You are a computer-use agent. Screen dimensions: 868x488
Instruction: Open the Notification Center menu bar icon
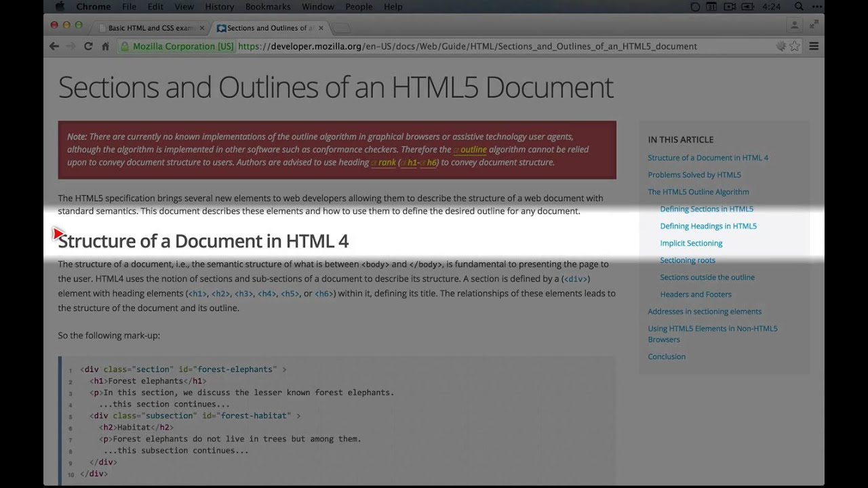pos(818,7)
